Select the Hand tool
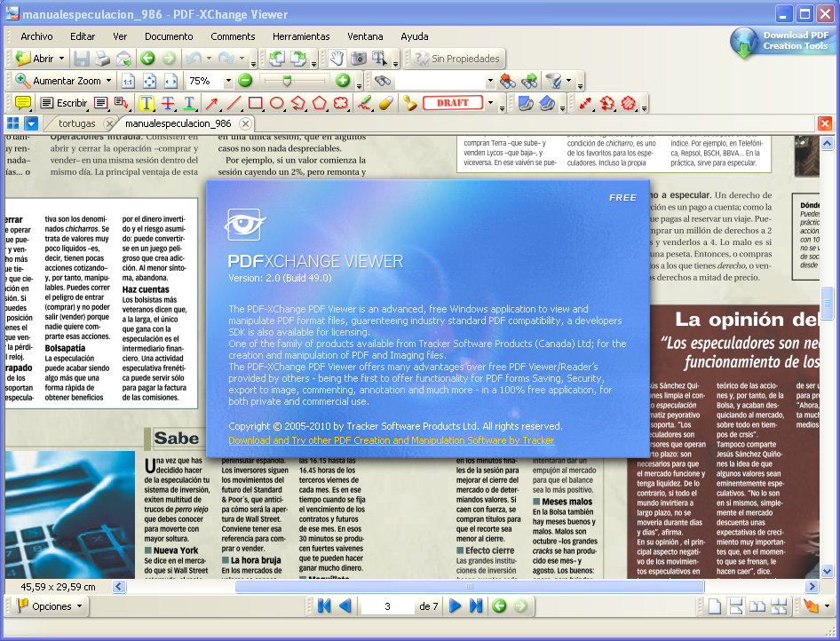 pos(337,59)
